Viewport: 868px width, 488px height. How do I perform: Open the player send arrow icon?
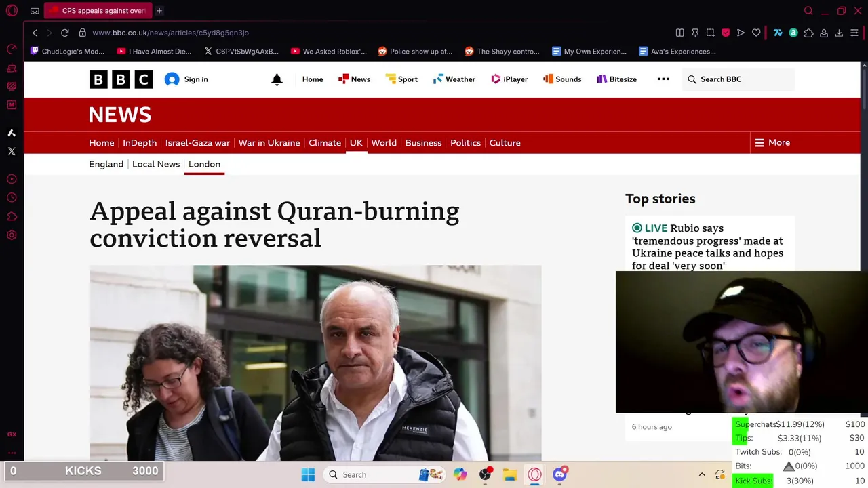point(741,33)
